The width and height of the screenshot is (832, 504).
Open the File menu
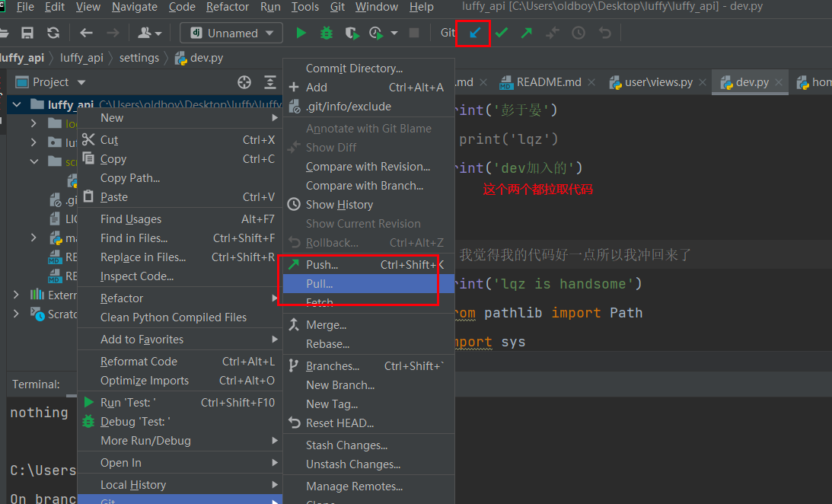point(25,7)
